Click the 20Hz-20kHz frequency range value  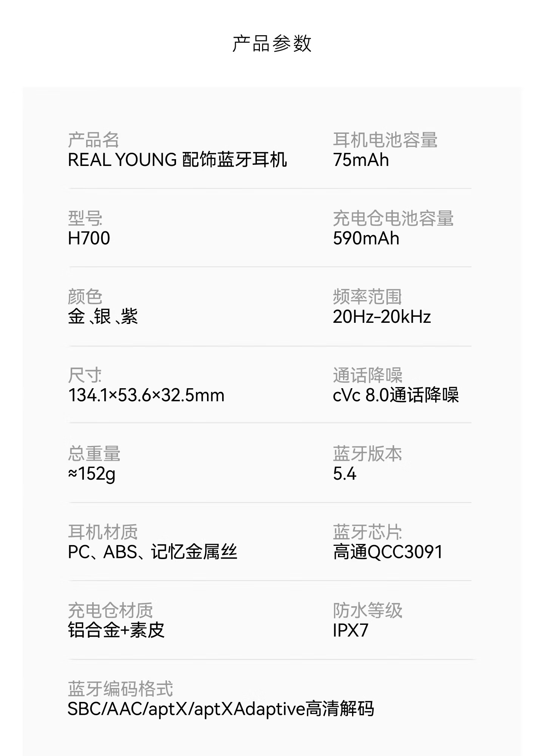point(382,316)
